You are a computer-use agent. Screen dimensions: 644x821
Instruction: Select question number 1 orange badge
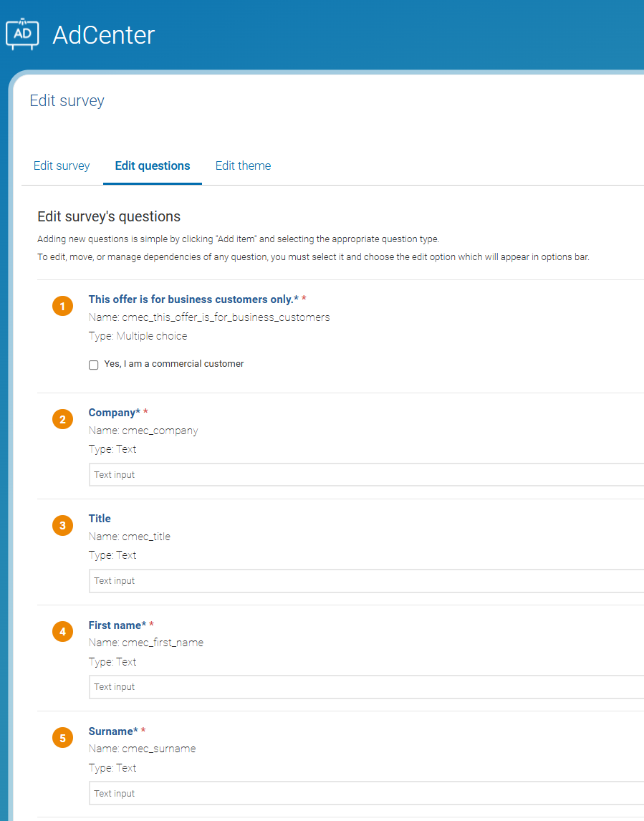62,307
